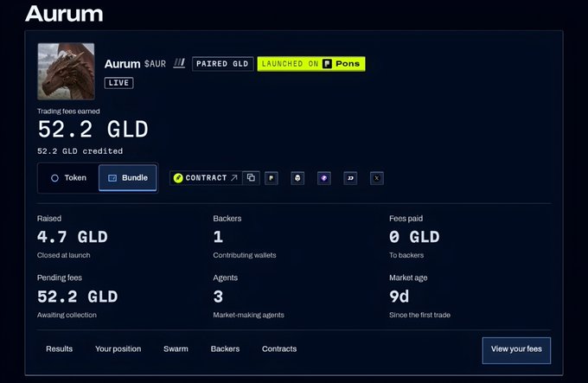Image resolution: width=588 pixels, height=383 pixels.
Task: Click the LIVE status badge
Action: [x=118, y=83]
